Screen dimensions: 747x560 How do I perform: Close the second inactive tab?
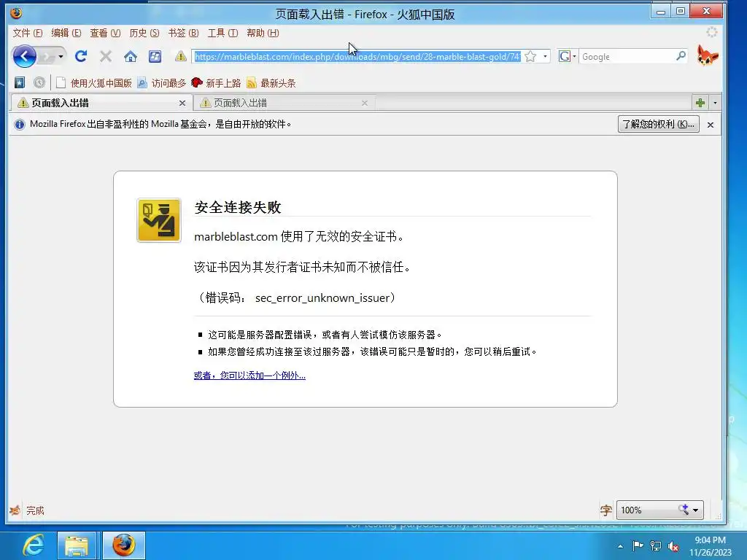point(365,103)
